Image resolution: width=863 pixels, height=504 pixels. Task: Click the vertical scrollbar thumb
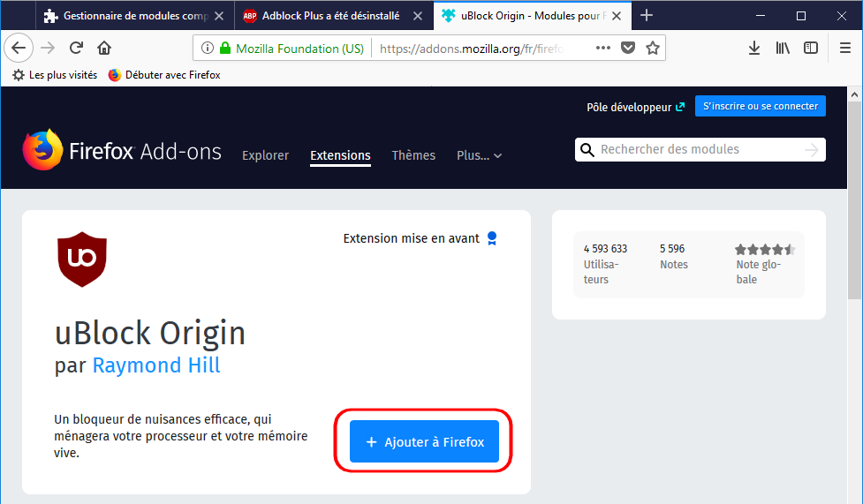(854, 200)
